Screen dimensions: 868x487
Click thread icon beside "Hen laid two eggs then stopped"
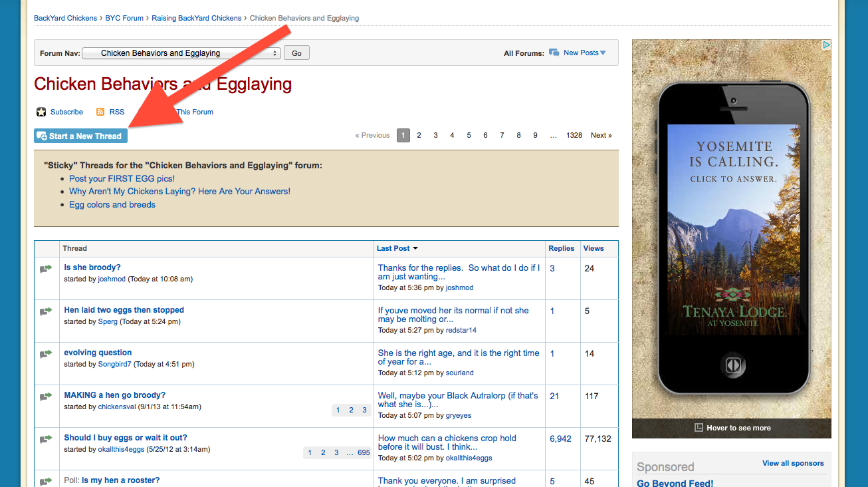[x=46, y=311]
